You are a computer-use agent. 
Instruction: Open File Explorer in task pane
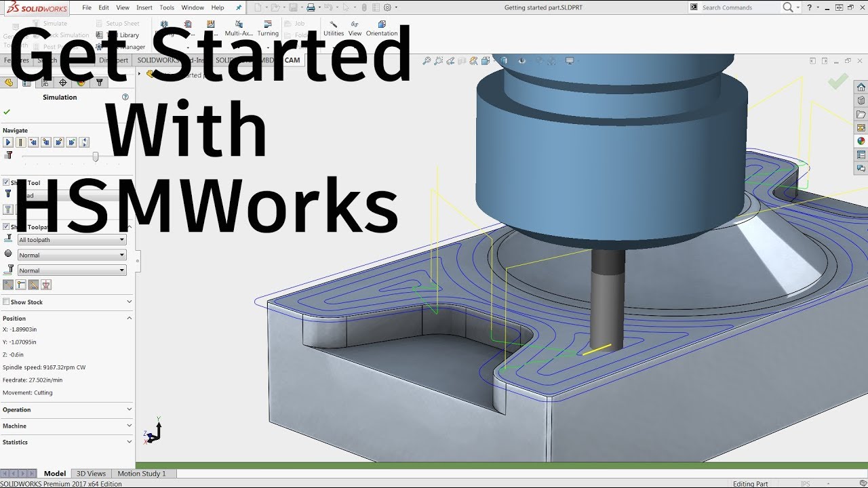tap(861, 114)
